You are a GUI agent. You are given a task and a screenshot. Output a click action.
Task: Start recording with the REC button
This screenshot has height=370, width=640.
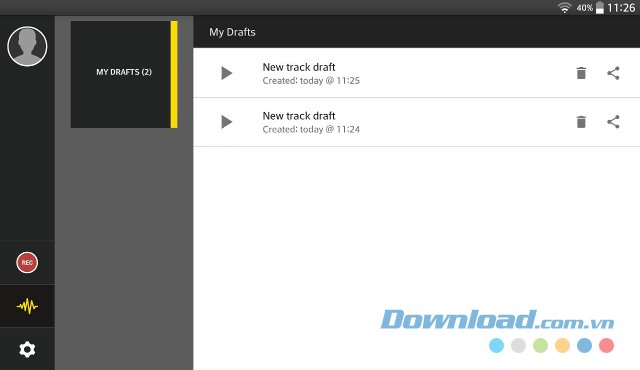tap(27, 262)
